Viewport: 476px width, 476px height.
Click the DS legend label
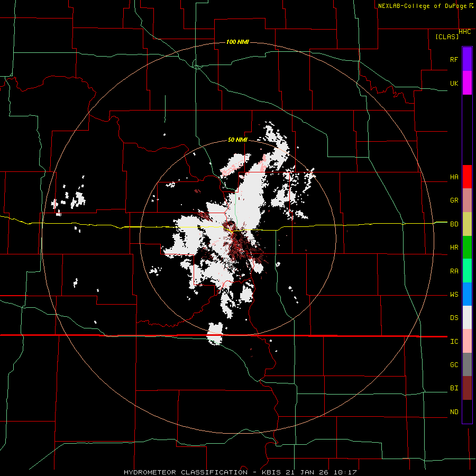[x=454, y=318]
